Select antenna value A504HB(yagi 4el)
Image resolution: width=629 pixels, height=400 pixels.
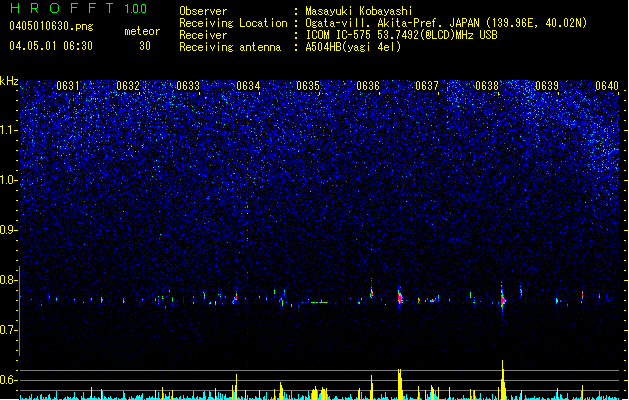(x=353, y=47)
